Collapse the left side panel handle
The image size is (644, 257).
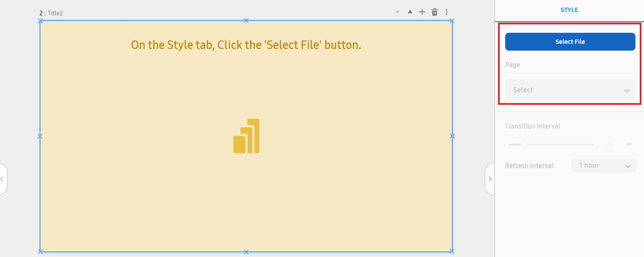(3, 179)
